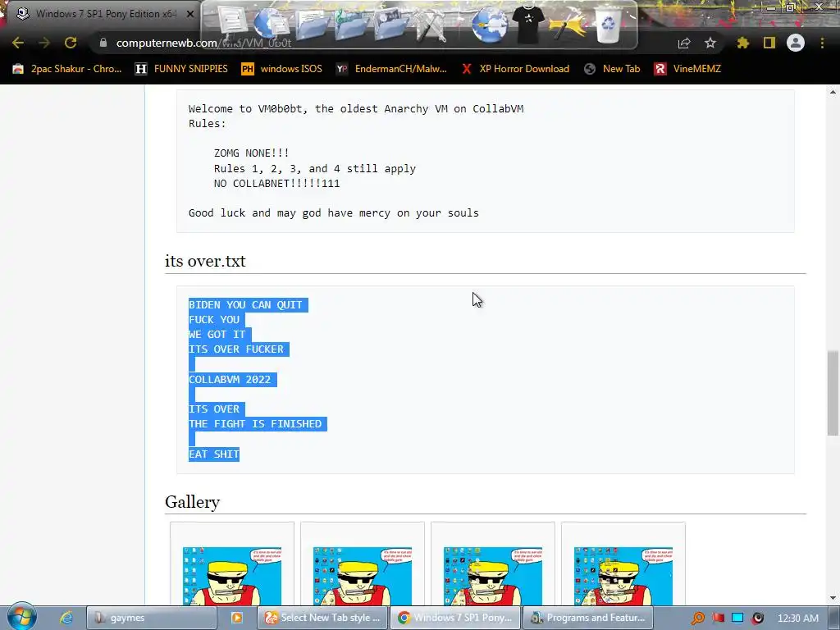Reload the current page
The height and width of the screenshot is (630, 840).
(71, 43)
